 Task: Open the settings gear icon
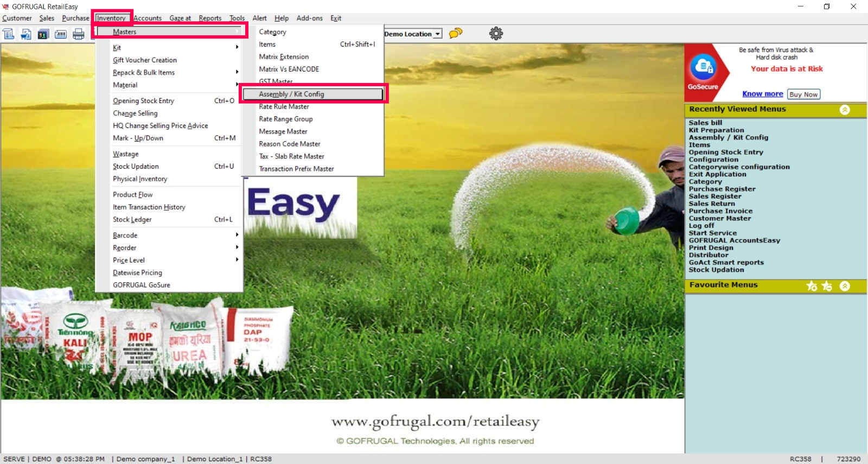(x=496, y=33)
